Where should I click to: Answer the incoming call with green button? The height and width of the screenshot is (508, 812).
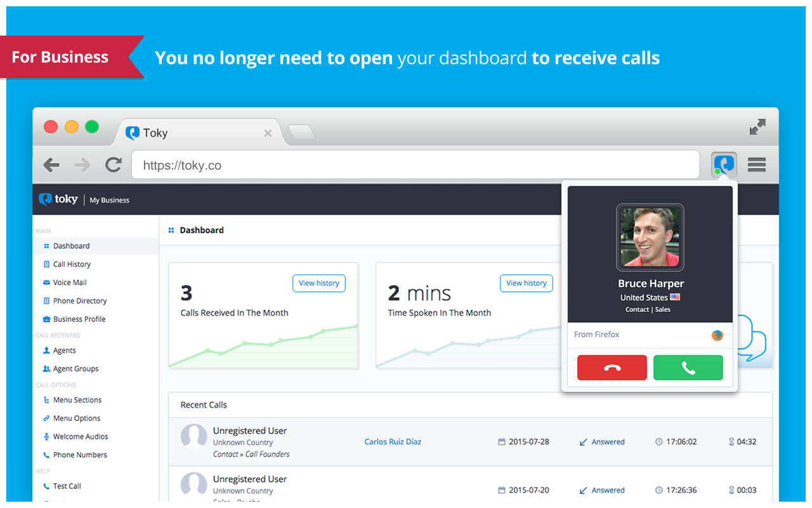pos(688,368)
